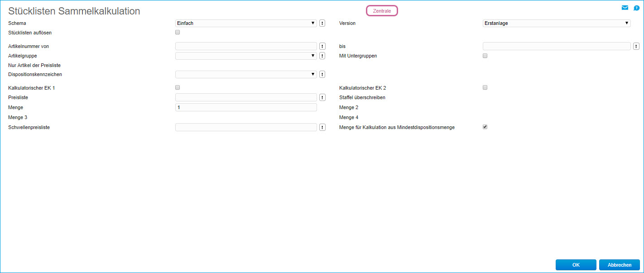Check Kalkulatorischer EK 1 checkbox

(178, 87)
